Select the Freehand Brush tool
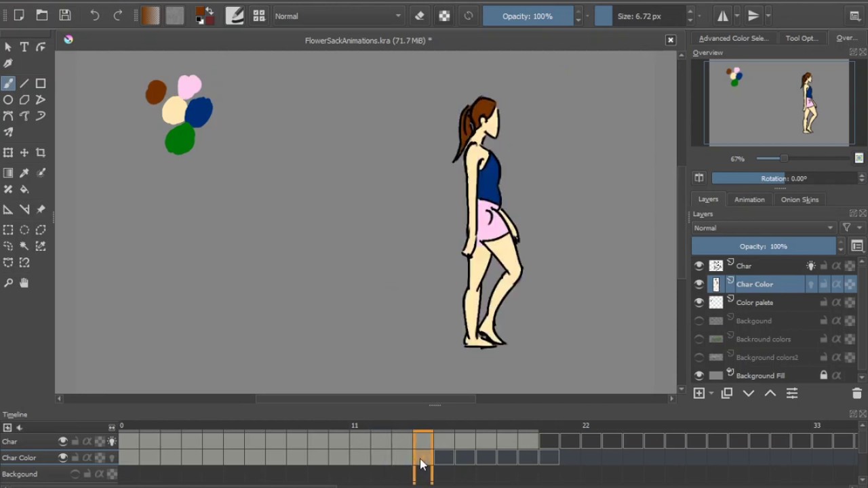Screen dimensions: 868x488 tap(8, 83)
